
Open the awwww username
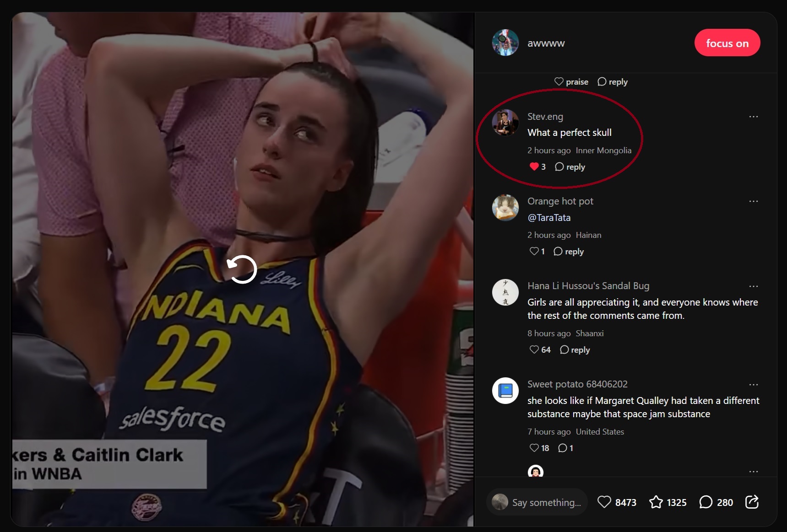(x=546, y=43)
